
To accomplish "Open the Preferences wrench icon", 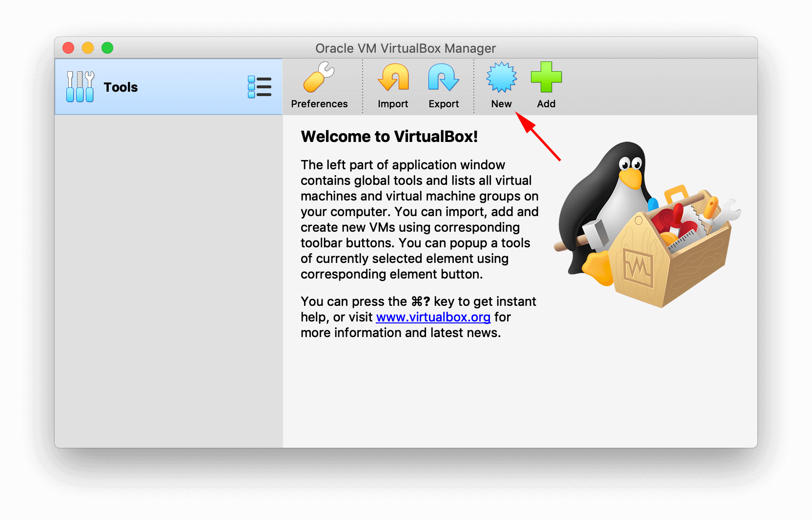I will 319,77.
